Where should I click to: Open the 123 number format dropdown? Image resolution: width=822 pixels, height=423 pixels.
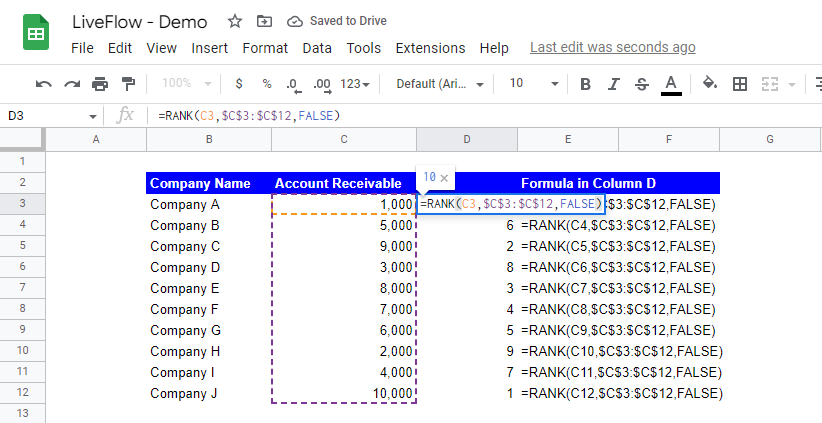355,84
